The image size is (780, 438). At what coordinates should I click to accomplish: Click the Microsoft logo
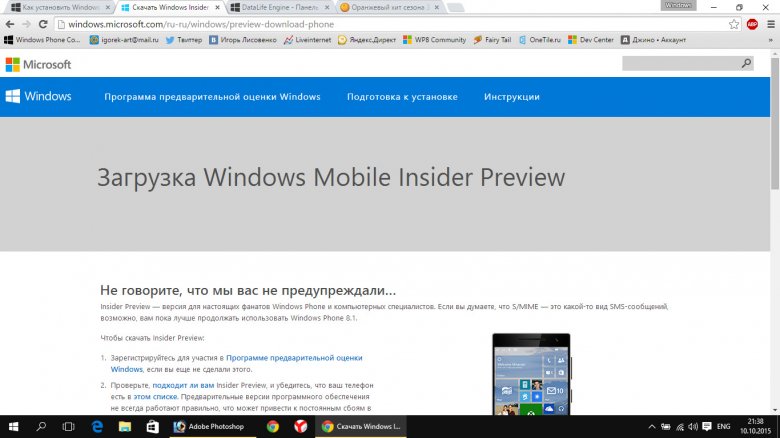38,64
